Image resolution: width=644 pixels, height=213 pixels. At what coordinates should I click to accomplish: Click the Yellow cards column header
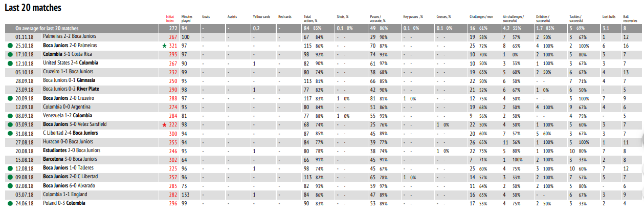click(261, 17)
